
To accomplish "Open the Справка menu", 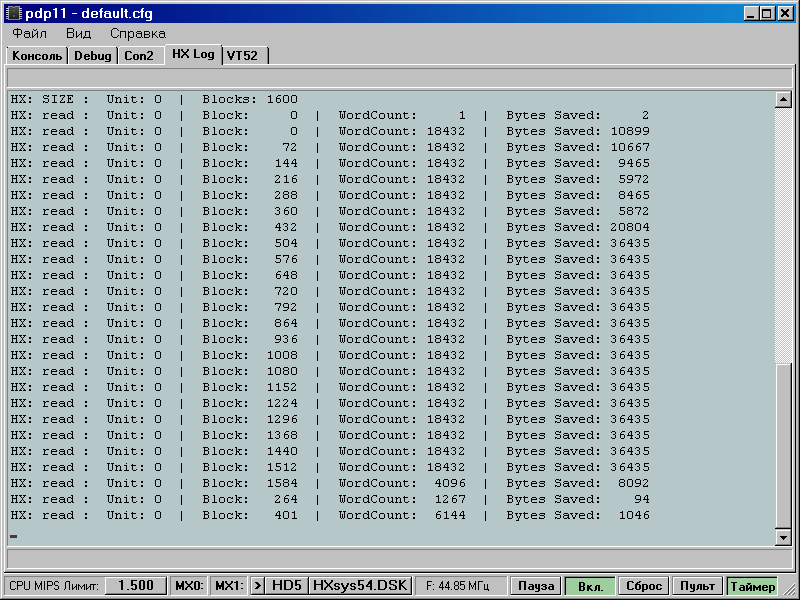I will click(x=138, y=33).
